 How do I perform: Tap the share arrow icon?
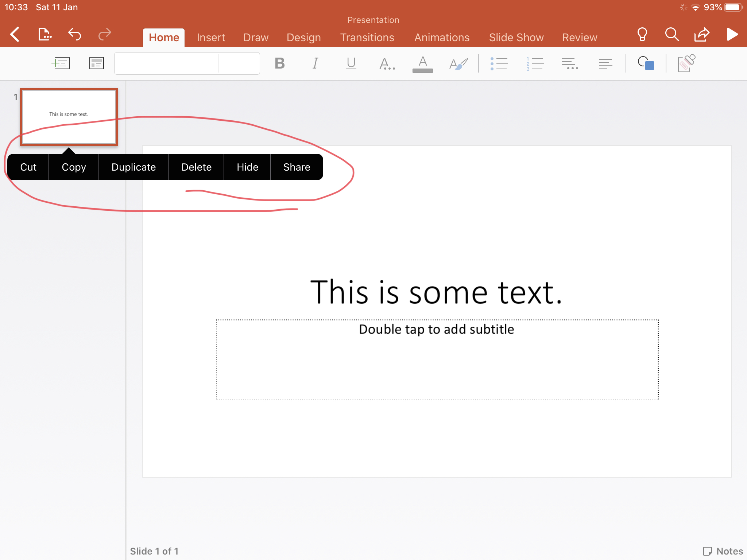[702, 35]
